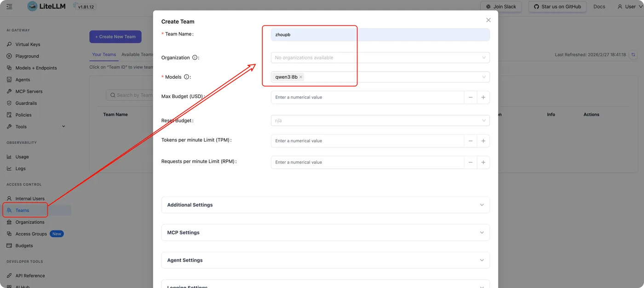The width and height of the screenshot is (644, 288).
Task: Remove the qwen3:8b model tag
Action: [x=301, y=77]
